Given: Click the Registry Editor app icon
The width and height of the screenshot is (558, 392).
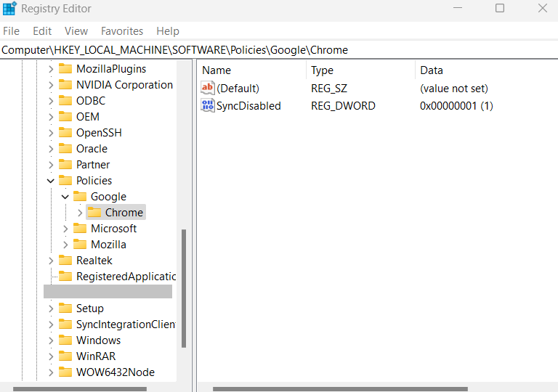Looking at the screenshot, I should click(x=9, y=8).
